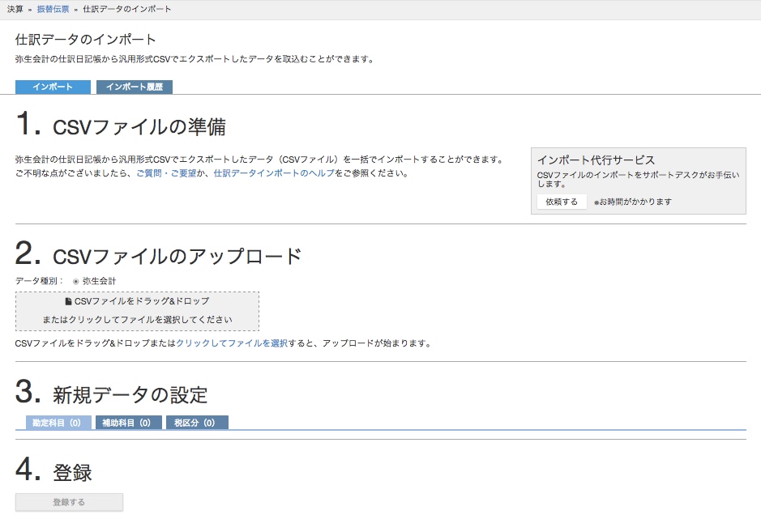
Task: Open the ご質問・ご要望 link
Action: click(166, 173)
